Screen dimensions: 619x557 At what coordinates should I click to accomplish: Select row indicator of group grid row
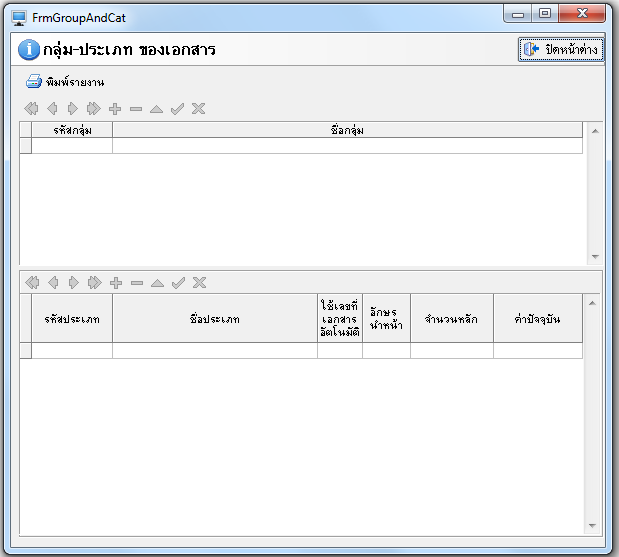coord(26,146)
